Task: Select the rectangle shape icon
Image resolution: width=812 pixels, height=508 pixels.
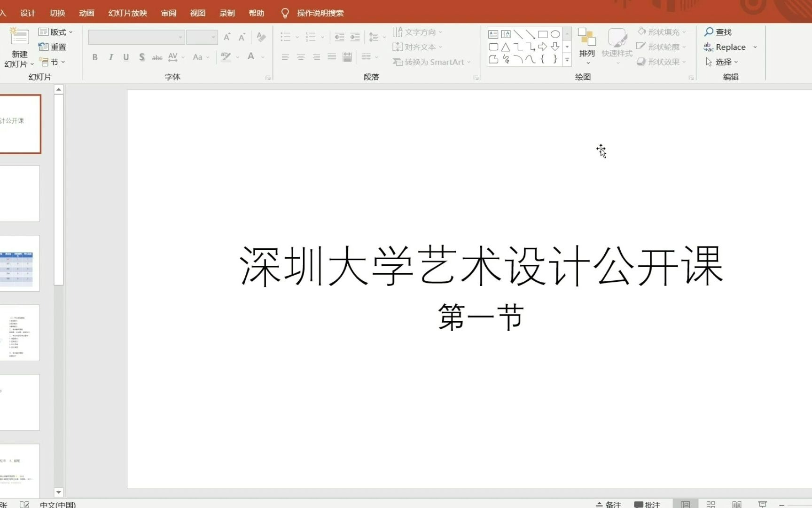Action: click(x=543, y=34)
